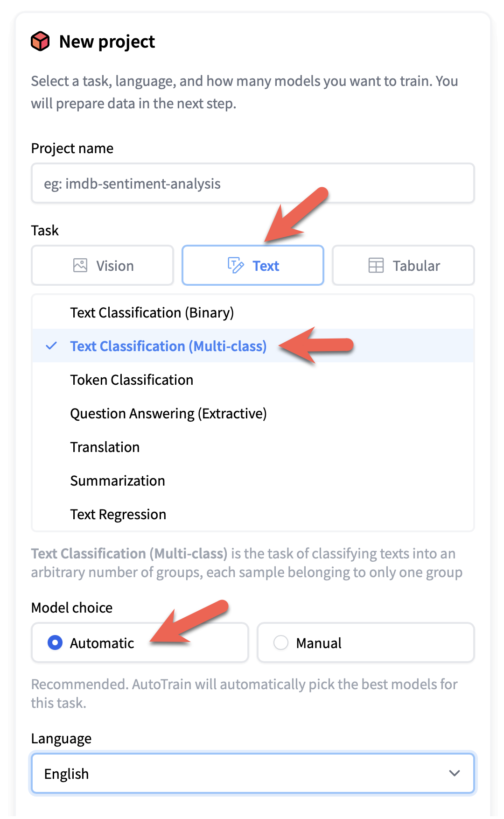Choose the Text Regression task
This screenshot has height=819, width=504.
click(118, 514)
